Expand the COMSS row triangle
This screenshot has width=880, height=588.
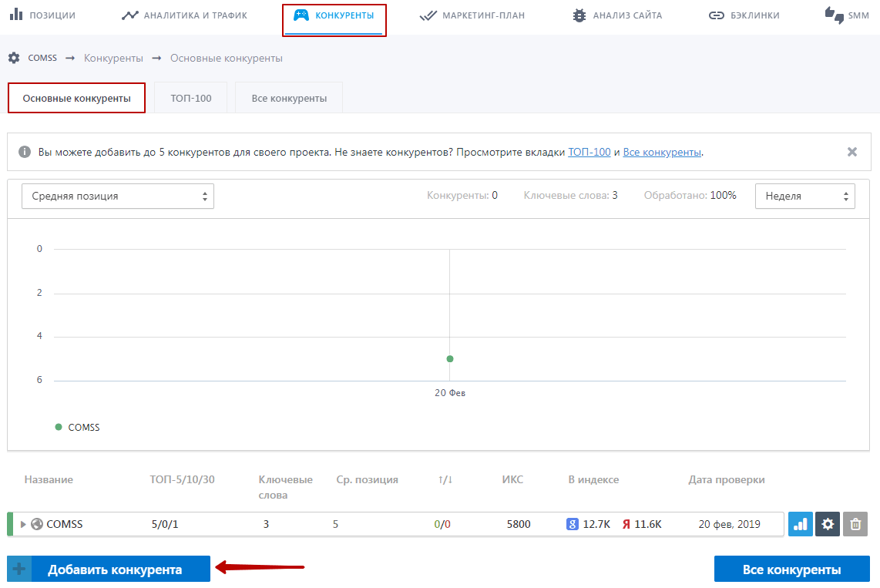click(x=23, y=524)
